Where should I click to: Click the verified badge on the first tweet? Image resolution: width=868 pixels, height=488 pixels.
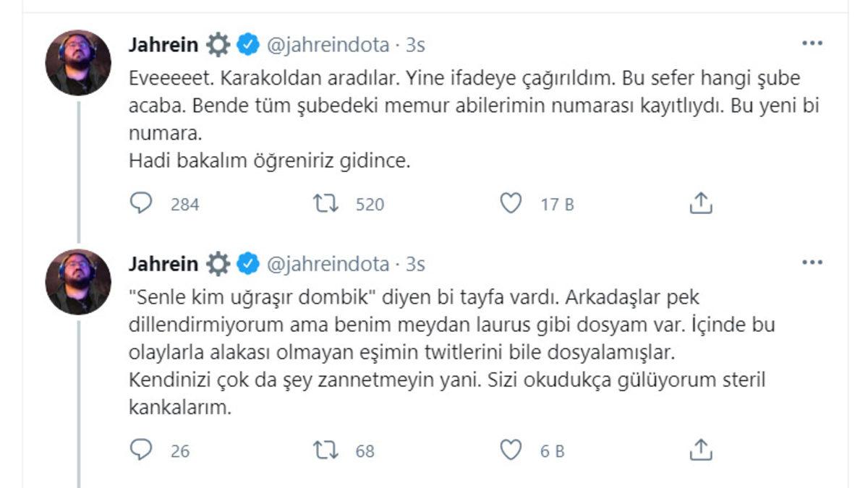click(x=247, y=44)
